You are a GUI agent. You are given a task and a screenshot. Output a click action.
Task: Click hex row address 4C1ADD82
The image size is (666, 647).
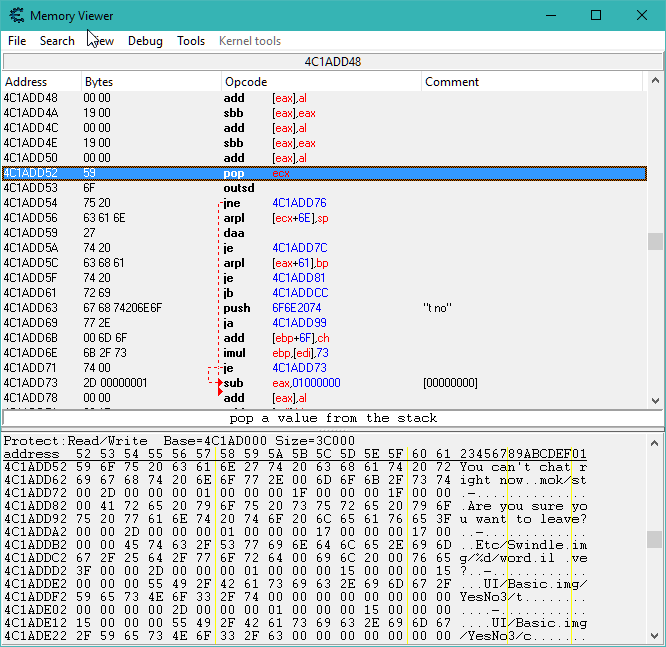[35, 506]
